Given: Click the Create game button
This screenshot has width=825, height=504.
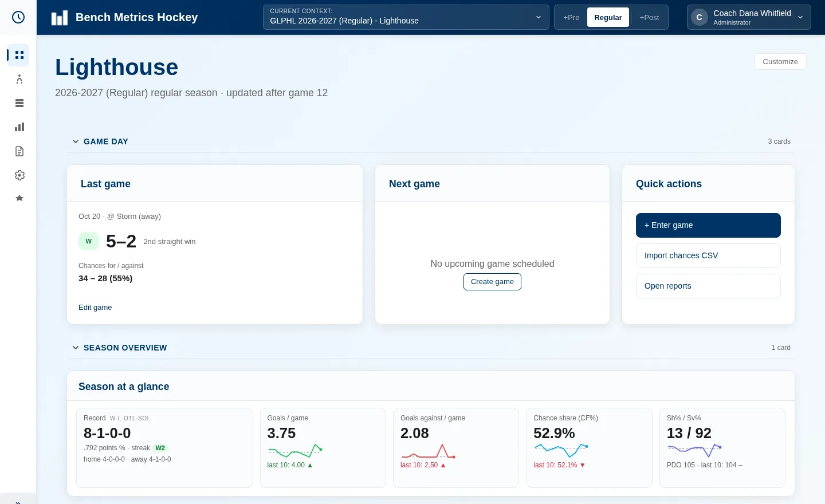Looking at the screenshot, I should [x=492, y=282].
